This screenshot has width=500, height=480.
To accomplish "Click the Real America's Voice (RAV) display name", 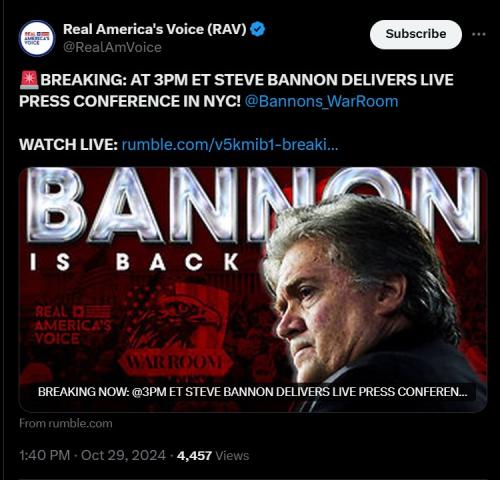I will [x=154, y=29].
